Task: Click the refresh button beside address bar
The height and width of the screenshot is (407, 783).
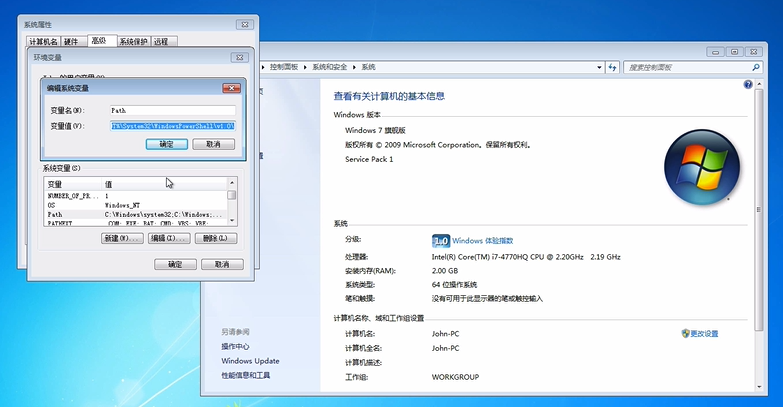Action: [x=613, y=67]
